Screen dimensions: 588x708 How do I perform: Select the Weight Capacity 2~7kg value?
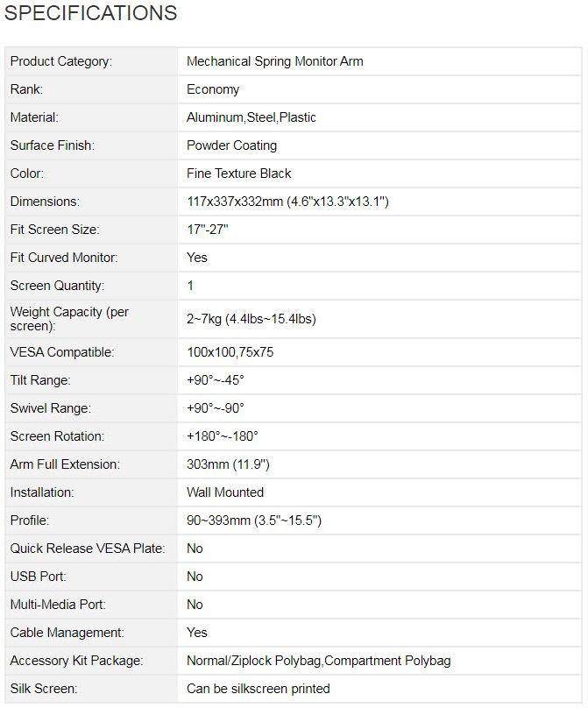(251, 319)
